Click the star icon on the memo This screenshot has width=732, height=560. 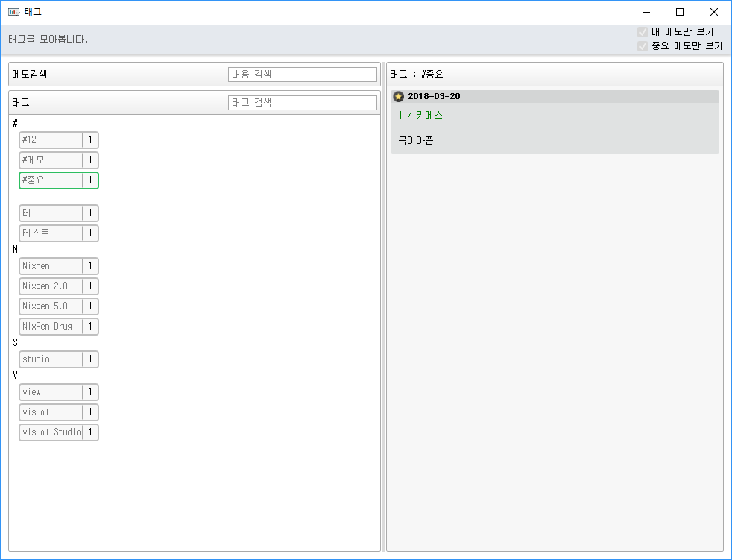coord(399,97)
